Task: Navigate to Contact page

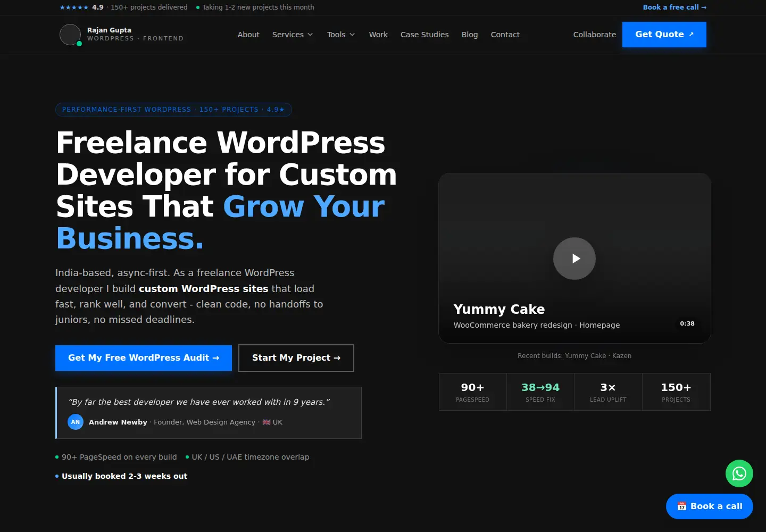Action: tap(505, 35)
